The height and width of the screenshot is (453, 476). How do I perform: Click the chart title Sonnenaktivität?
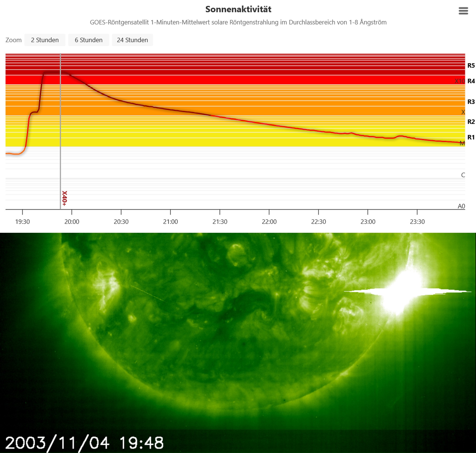(x=238, y=9)
